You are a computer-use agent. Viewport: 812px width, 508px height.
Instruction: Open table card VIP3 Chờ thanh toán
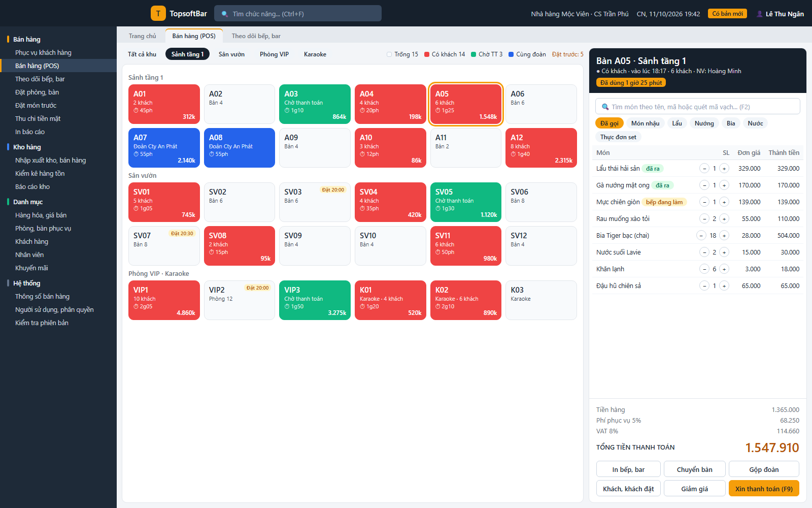315,300
